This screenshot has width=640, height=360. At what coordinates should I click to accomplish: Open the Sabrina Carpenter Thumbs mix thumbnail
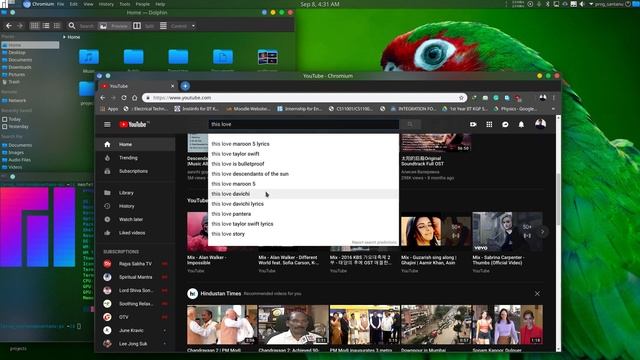(507, 231)
